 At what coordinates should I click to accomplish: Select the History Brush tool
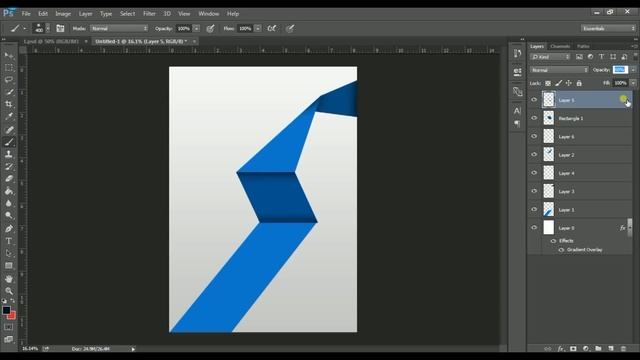pyautogui.click(x=9, y=167)
